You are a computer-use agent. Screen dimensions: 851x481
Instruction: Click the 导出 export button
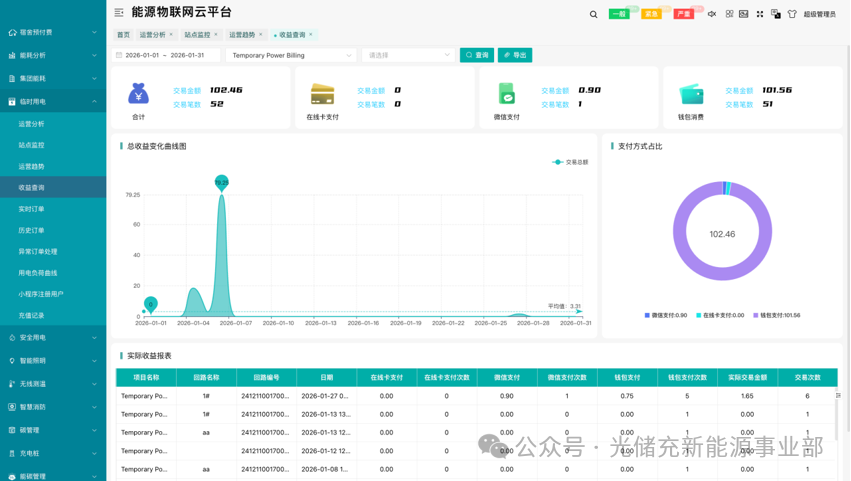coord(515,55)
